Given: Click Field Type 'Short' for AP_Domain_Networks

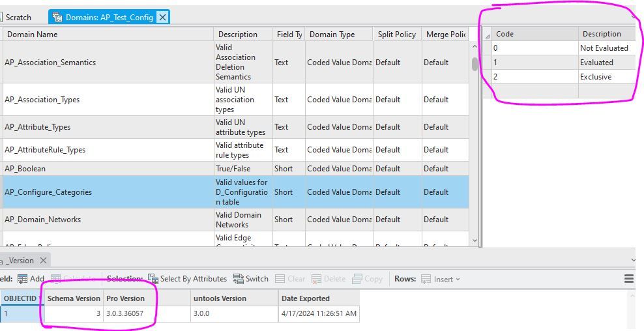Looking at the screenshot, I should [x=289, y=220].
